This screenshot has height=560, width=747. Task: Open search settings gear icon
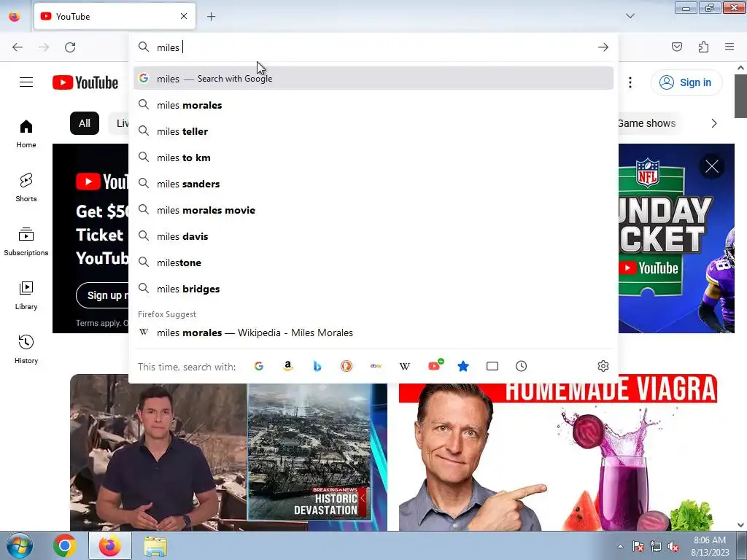click(x=603, y=366)
